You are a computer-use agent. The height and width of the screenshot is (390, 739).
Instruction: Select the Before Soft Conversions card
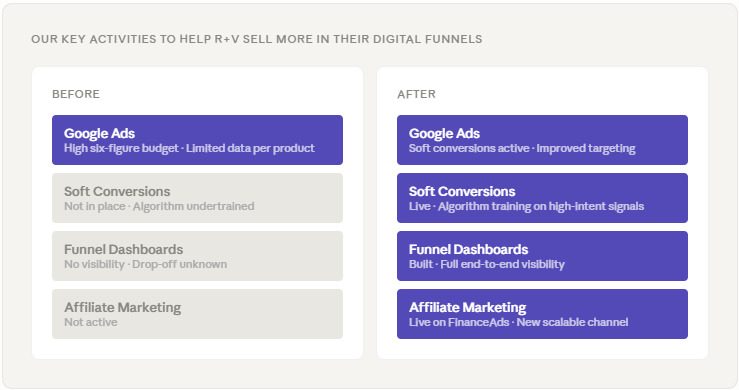click(x=197, y=198)
